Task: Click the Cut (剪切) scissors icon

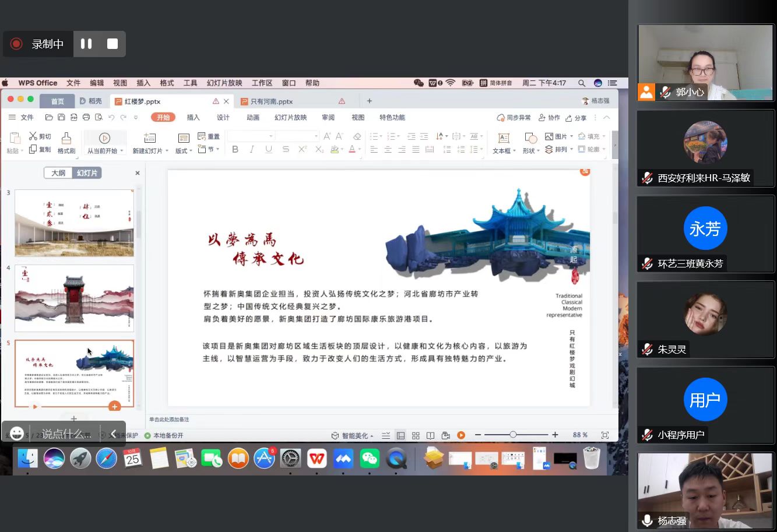Action: coord(33,136)
